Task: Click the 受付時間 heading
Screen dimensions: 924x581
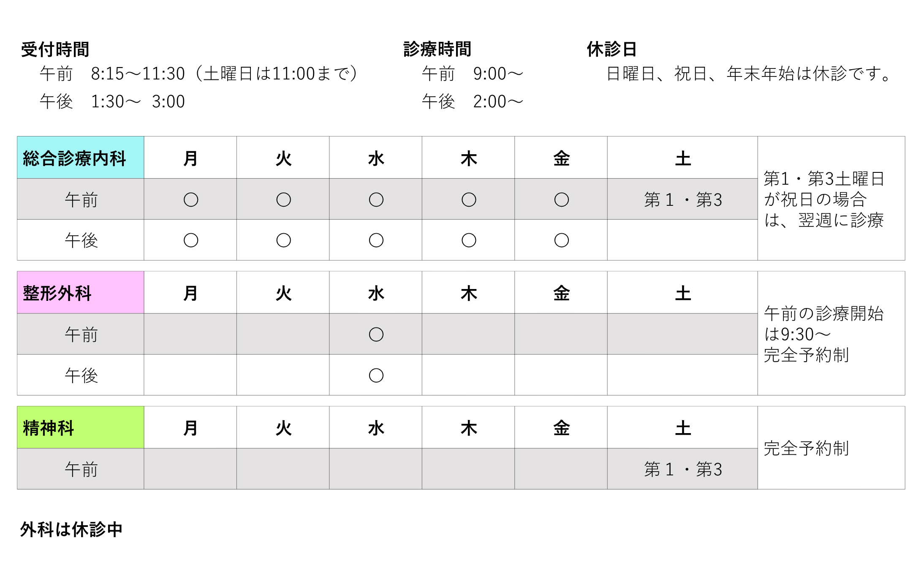Action: tap(55, 49)
